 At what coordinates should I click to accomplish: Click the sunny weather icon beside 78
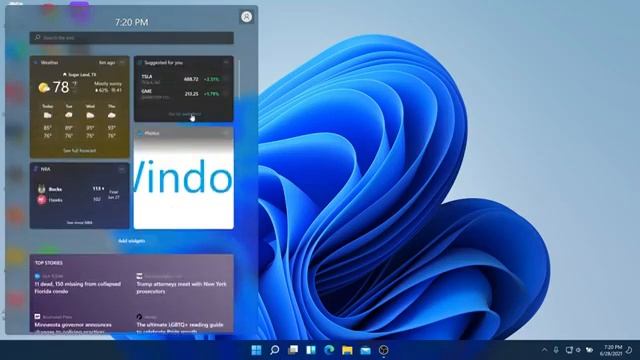click(44, 87)
